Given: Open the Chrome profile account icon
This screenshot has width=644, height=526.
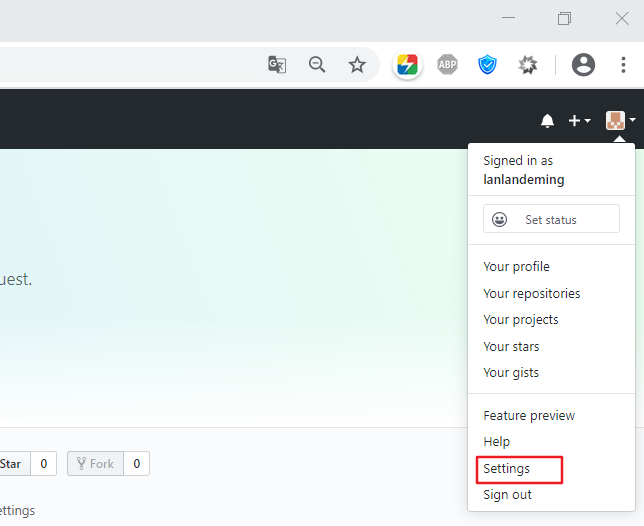Looking at the screenshot, I should 583,64.
